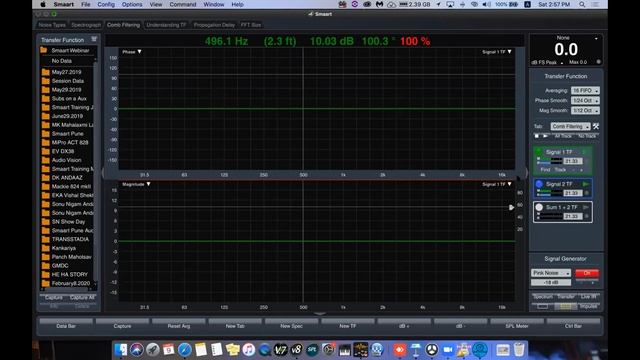
Task: Open the Phase Smooth 1/24 Oct dropdown
Action: click(x=585, y=100)
